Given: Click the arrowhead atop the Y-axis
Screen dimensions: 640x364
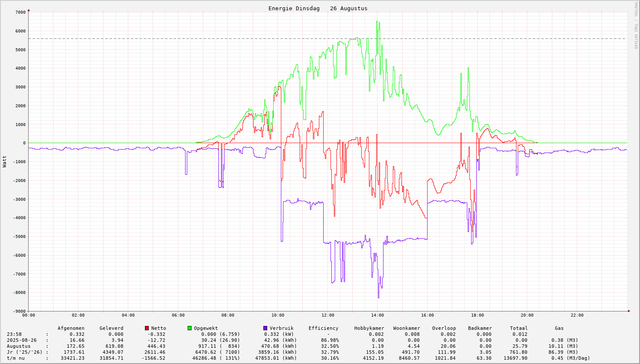Looking at the screenshot, I should click(29, 10).
